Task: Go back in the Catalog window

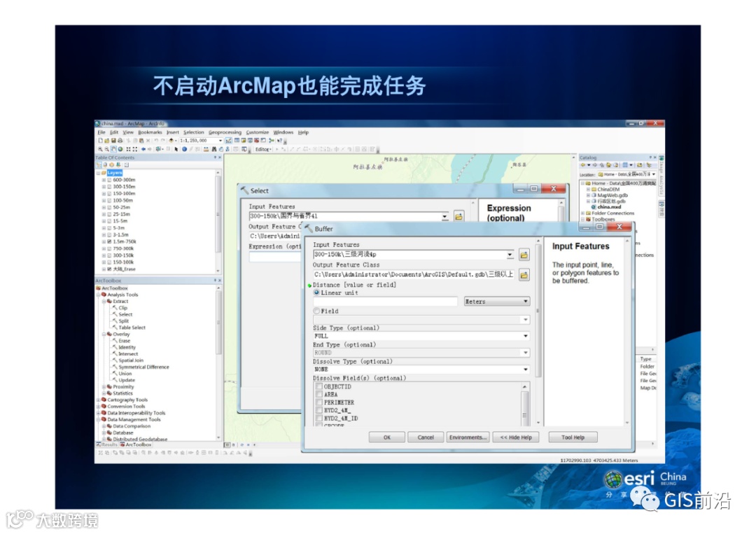Action: [583, 165]
